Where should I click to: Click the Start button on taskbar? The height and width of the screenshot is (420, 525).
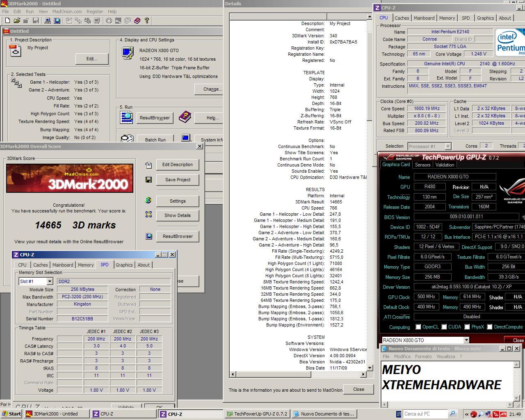coord(11,414)
